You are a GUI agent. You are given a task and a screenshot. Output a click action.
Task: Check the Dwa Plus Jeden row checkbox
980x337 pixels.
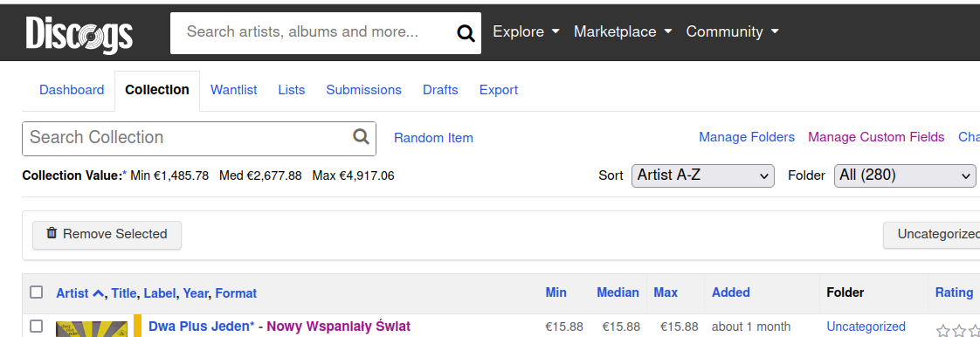[37, 326]
